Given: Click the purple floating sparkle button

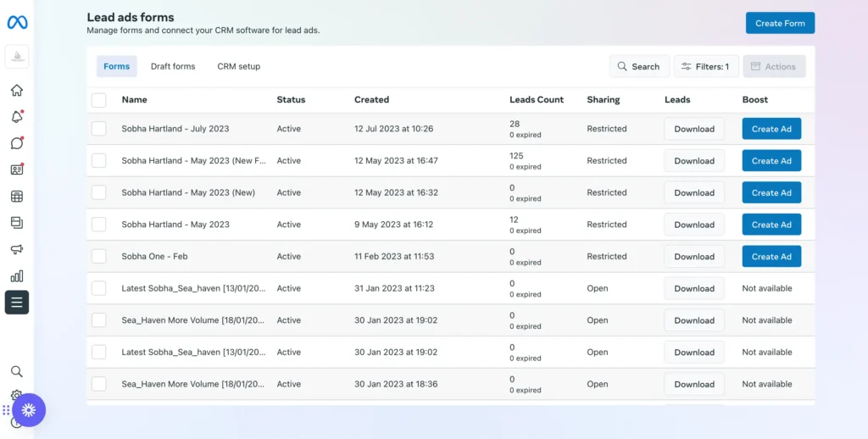Looking at the screenshot, I should coord(29,410).
